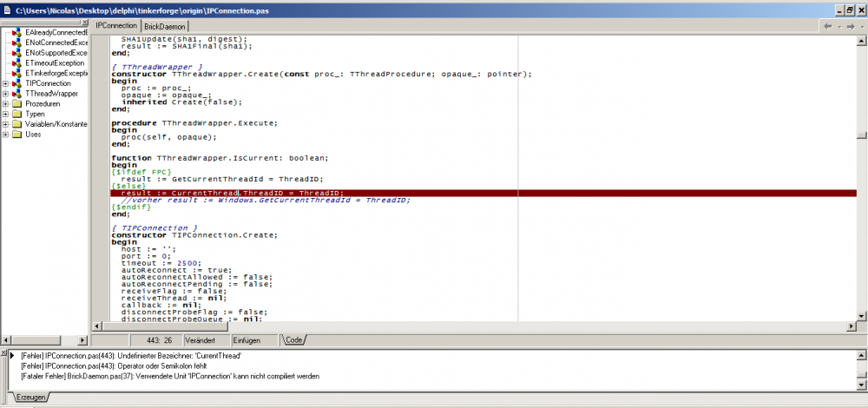Screen dimensions: 868x408
Task: Close the message pane with its X
Action: (3, 352)
